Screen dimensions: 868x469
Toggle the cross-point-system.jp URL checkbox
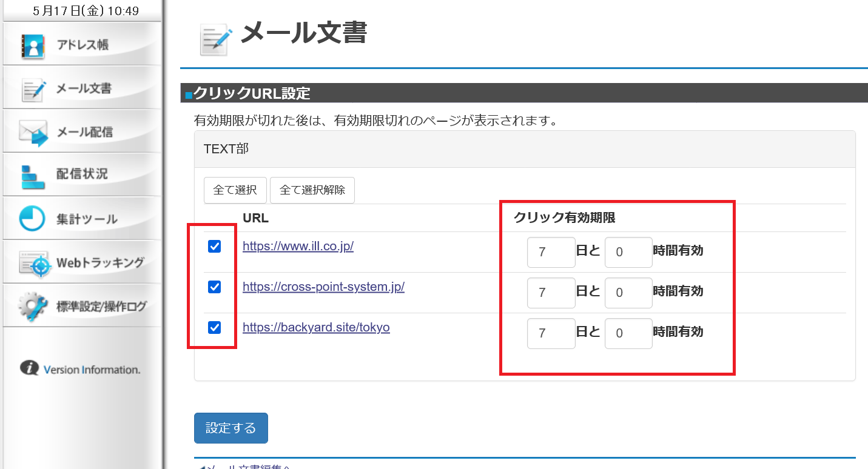(x=214, y=287)
